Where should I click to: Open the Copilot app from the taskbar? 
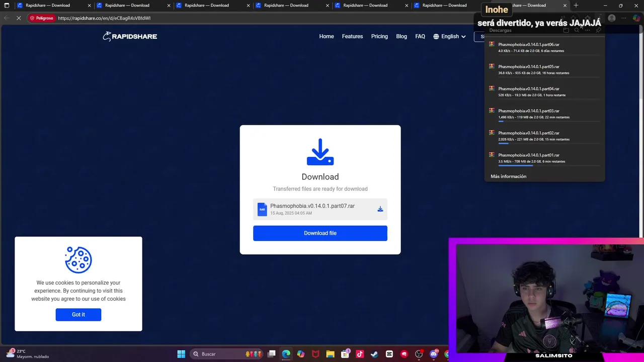point(301,354)
